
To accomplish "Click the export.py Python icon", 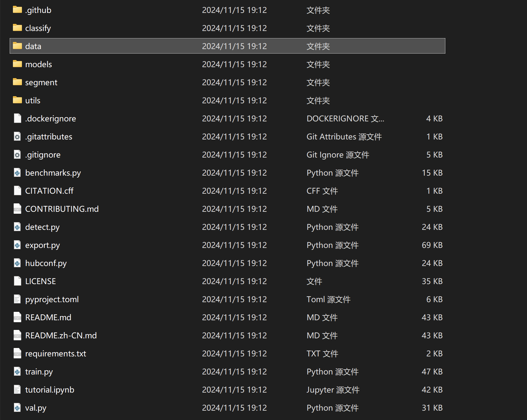I will 17,245.
